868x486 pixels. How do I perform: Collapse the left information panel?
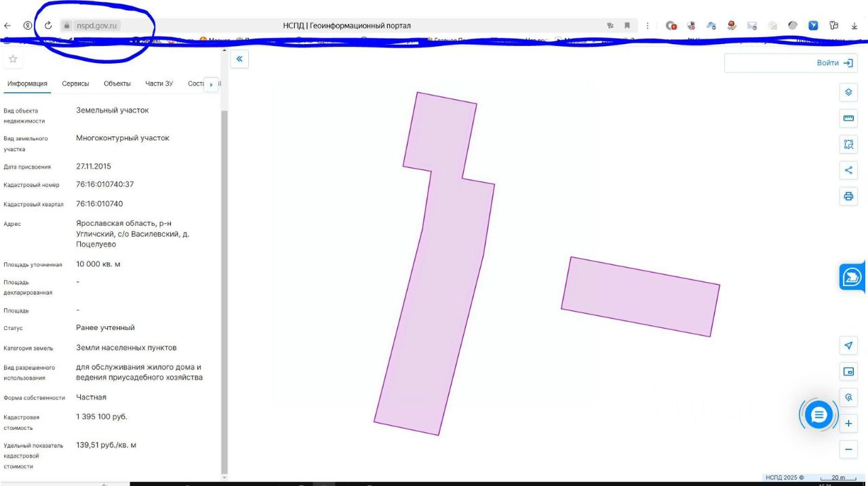coord(239,59)
